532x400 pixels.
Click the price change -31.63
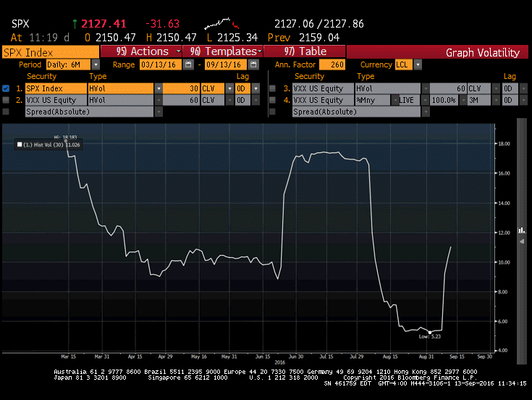[162, 24]
